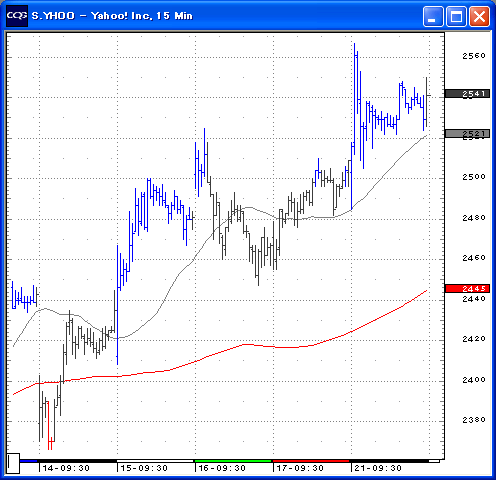Click the blue session segment on time axis

(x=28, y=461)
